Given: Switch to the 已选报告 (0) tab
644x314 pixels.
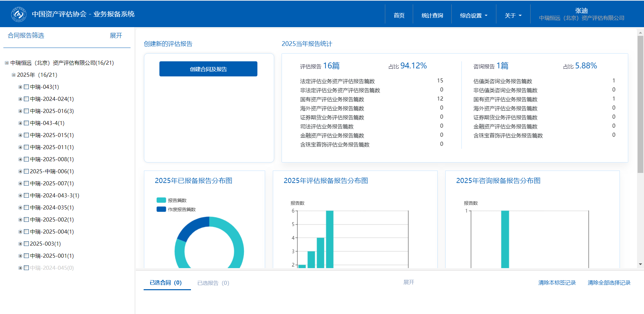Looking at the screenshot, I should click(213, 283).
